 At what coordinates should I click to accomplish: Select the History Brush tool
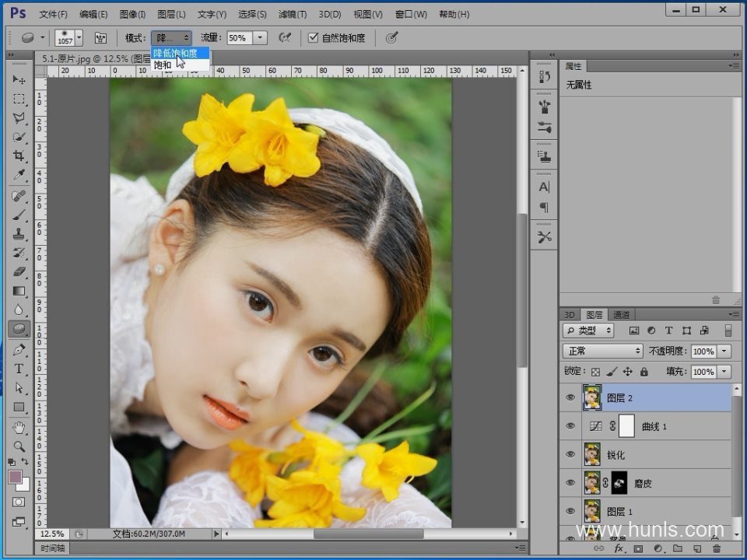(19, 253)
